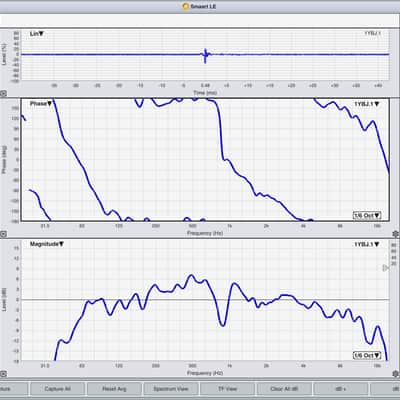Switch to TF View
This screenshot has width=400, height=400.
[227, 389]
